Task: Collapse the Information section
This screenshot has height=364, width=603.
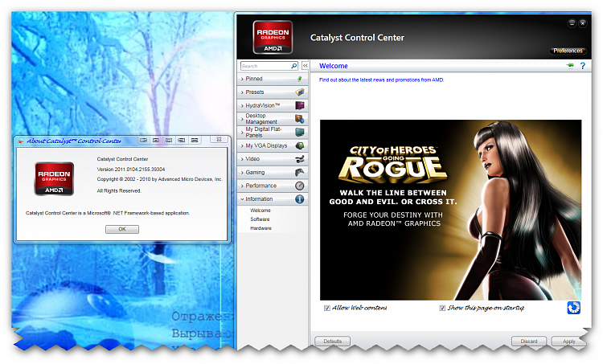Action: click(273, 199)
